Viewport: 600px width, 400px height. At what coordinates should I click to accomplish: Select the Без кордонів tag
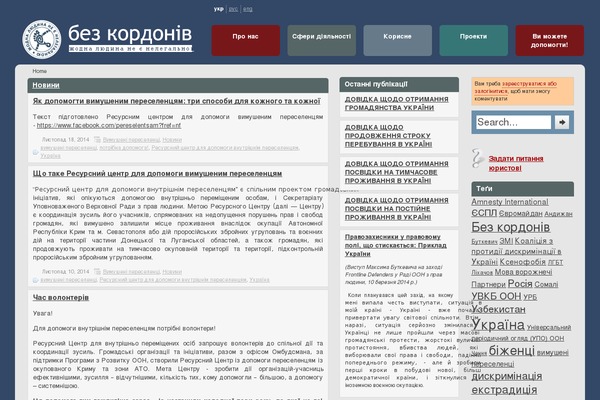[510, 227]
